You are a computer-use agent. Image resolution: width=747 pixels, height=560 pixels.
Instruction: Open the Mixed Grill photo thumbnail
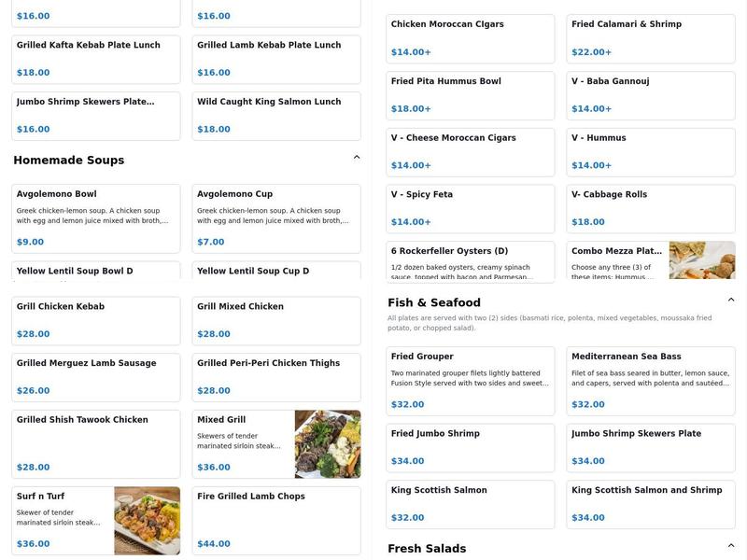327,443
